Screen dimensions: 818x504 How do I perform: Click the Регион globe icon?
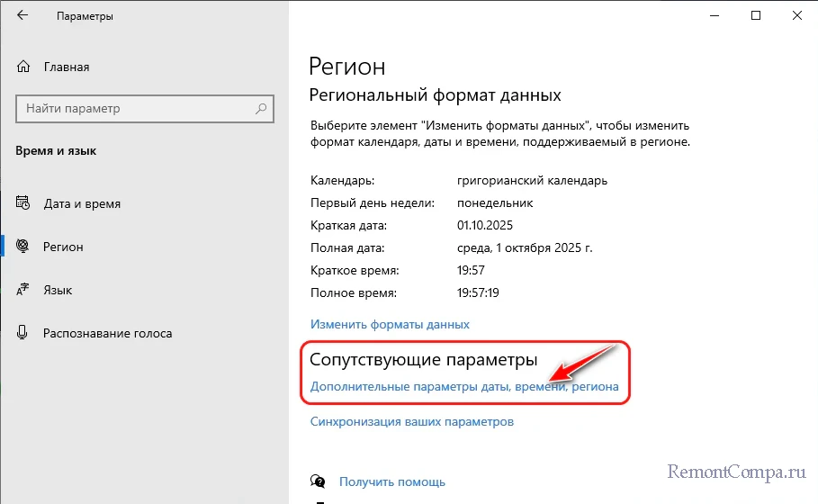(x=23, y=247)
